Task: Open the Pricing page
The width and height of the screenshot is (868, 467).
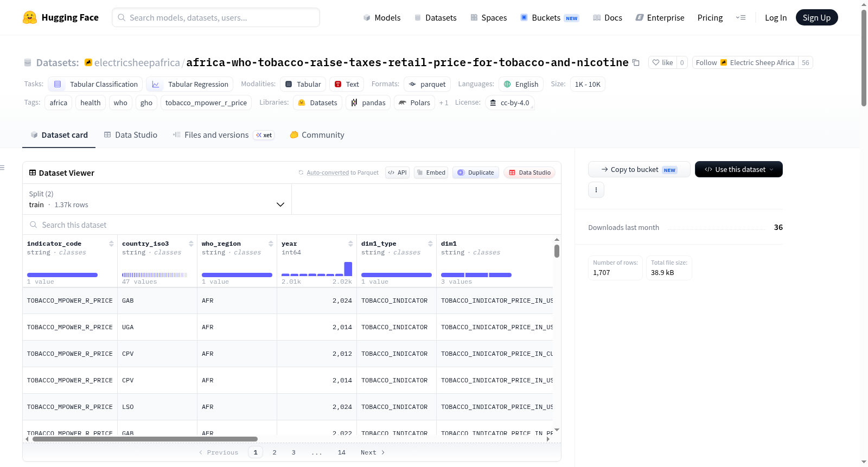Action: pos(710,17)
